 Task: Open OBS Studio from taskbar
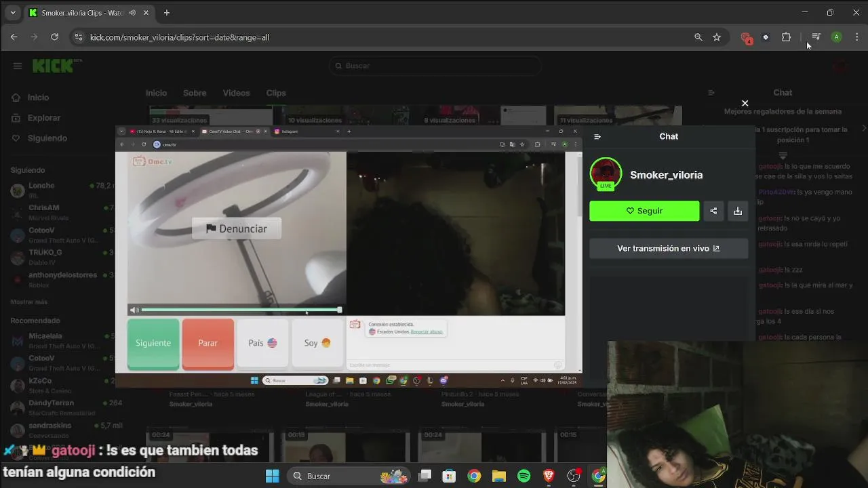pyautogui.click(x=574, y=476)
